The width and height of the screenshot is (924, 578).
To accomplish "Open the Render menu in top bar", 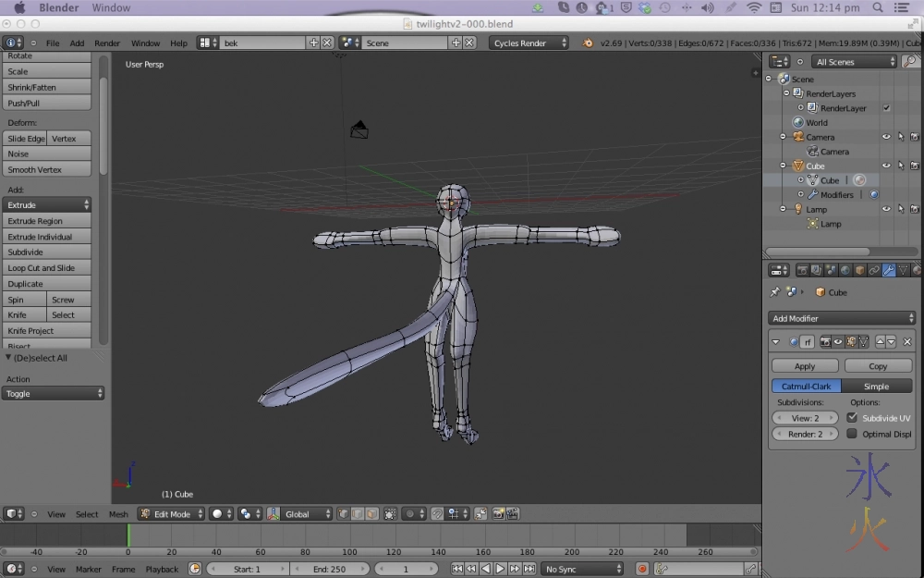I will 107,43.
